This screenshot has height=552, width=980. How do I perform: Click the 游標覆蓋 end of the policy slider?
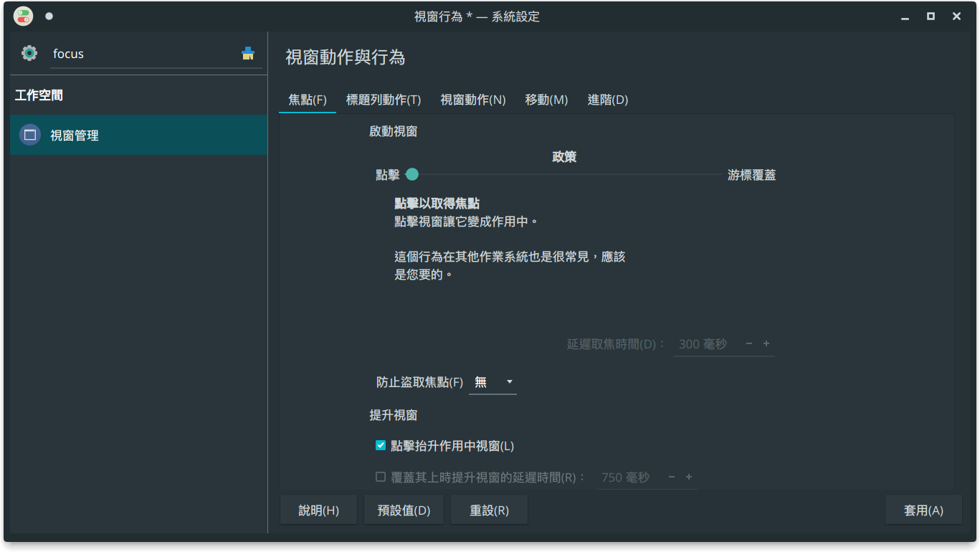pyautogui.click(x=751, y=175)
